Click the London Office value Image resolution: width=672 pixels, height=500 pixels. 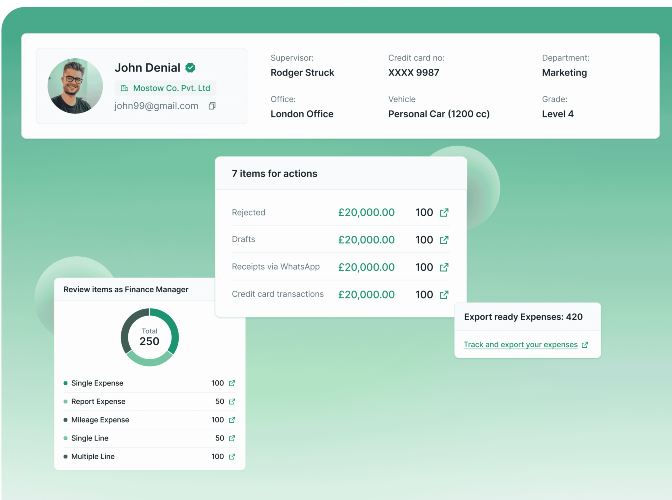pyautogui.click(x=302, y=114)
